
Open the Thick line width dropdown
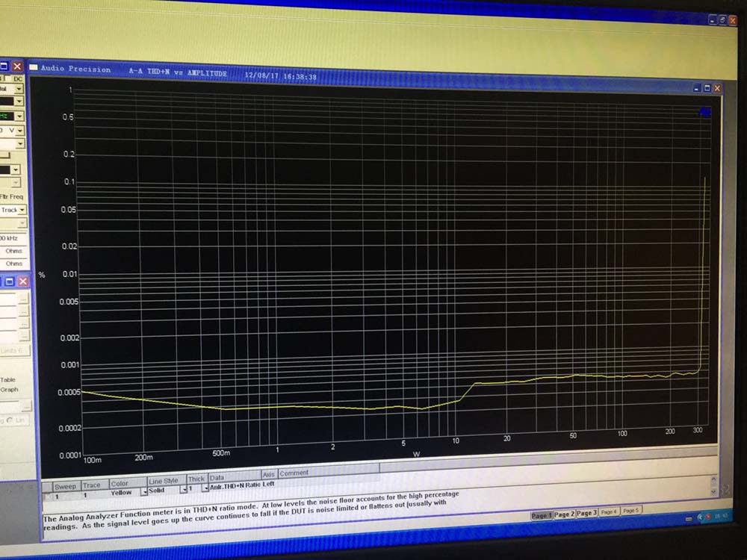pyautogui.click(x=205, y=488)
